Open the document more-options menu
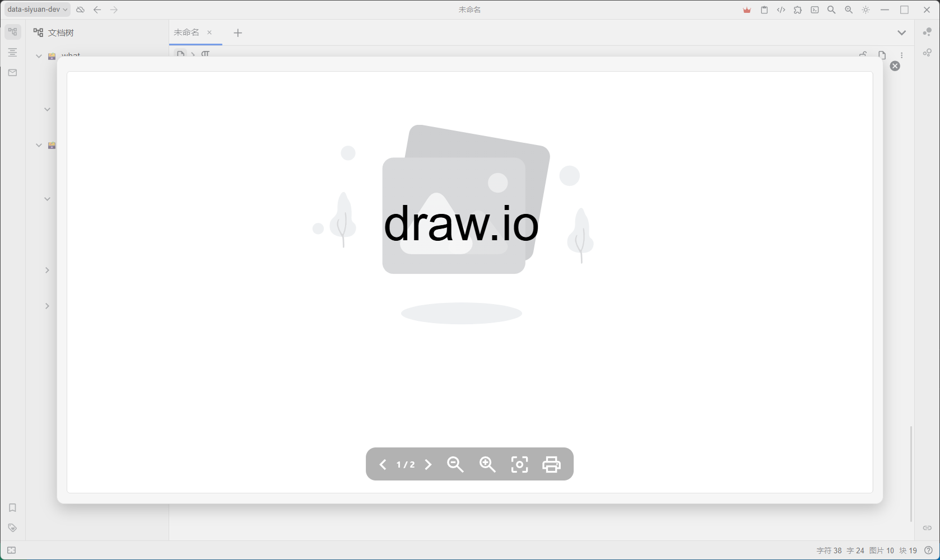Viewport: 940px width, 560px height. (x=902, y=55)
